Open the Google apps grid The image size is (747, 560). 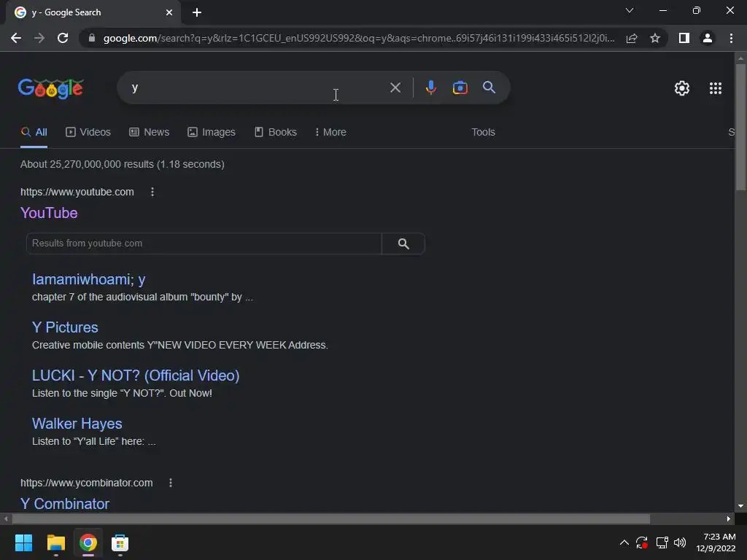pyautogui.click(x=716, y=88)
